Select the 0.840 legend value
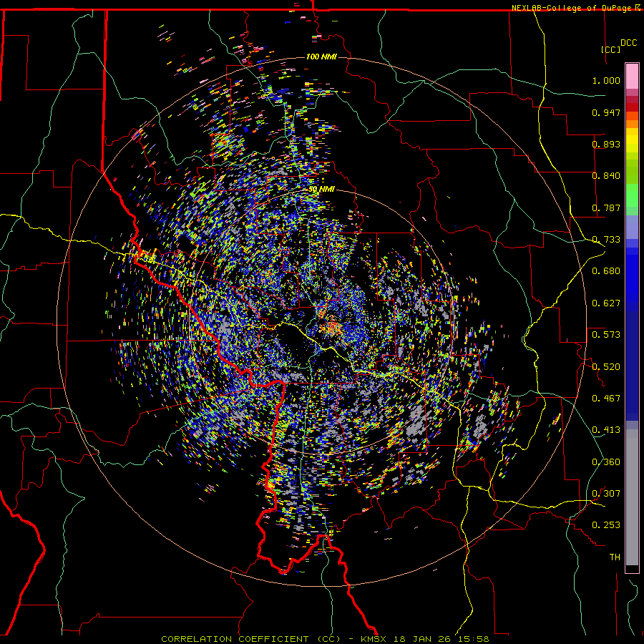This screenshot has width=644, height=644. coord(606,176)
